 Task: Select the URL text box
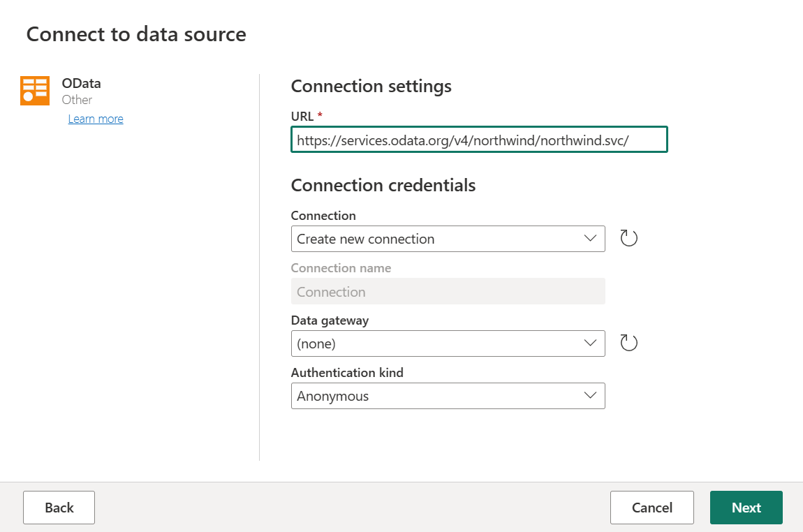coord(479,139)
